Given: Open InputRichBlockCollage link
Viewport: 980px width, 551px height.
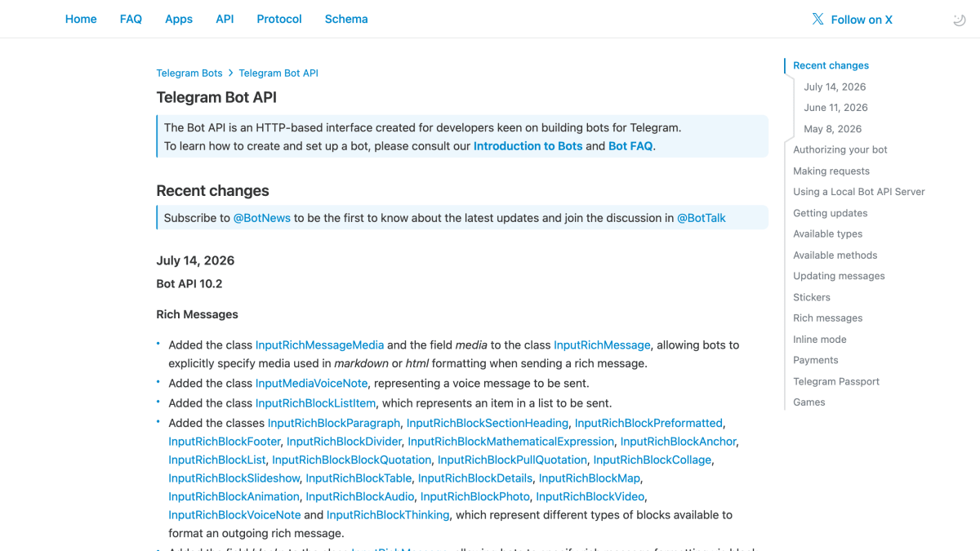Looking at the screenshot, I should [x=653, y=460].
